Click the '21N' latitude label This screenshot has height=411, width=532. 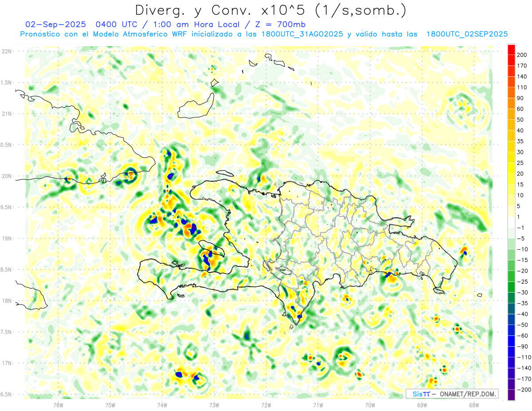(6, 114)
